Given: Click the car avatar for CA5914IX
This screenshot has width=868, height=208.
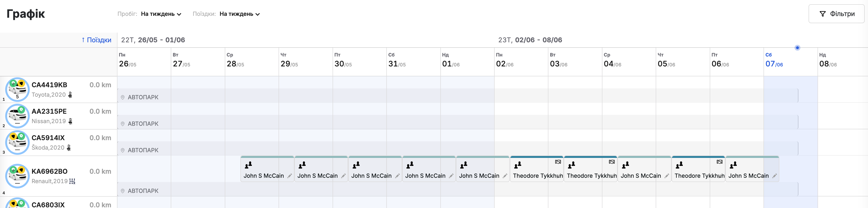Looking at the screenshot, I should [x=17, y=143].
